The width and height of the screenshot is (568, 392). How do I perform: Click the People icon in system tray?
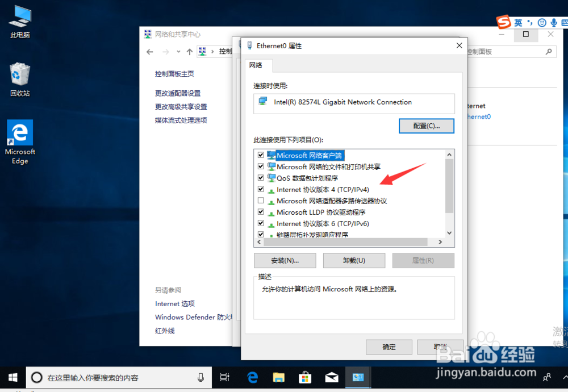click(x=547, y=377)
